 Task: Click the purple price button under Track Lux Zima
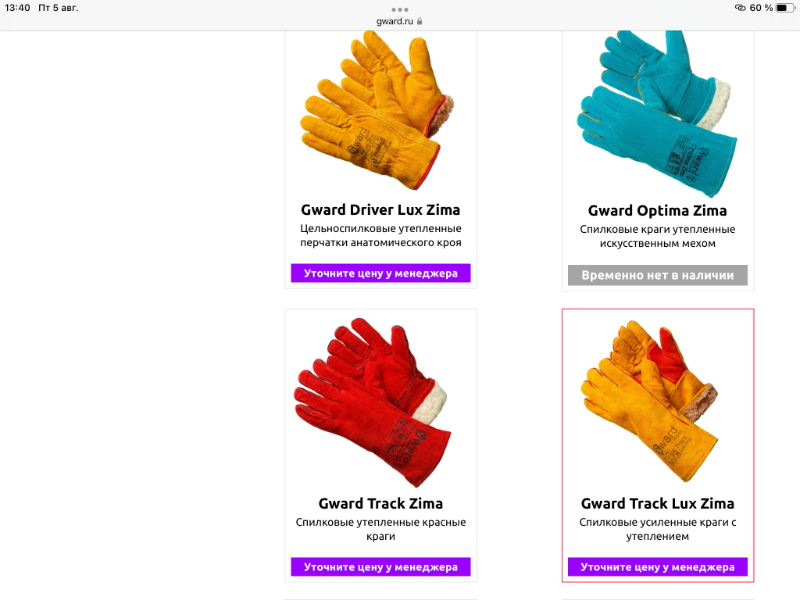658,567
